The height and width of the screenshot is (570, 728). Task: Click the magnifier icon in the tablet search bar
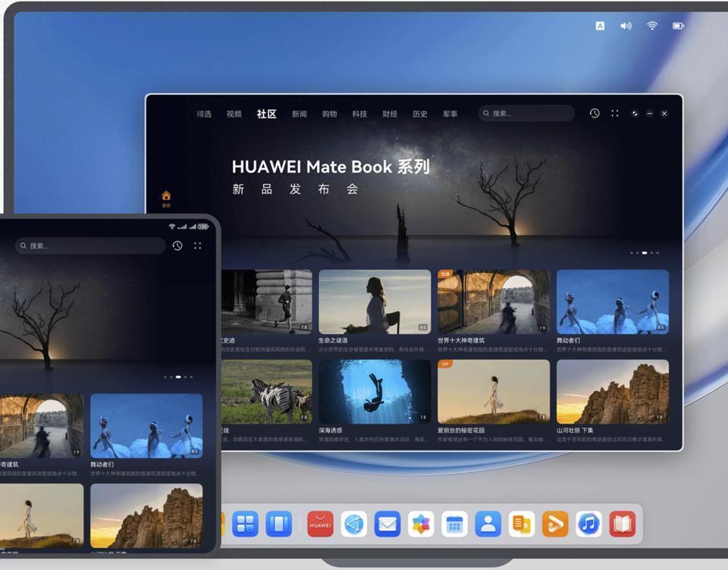(24, 246)
